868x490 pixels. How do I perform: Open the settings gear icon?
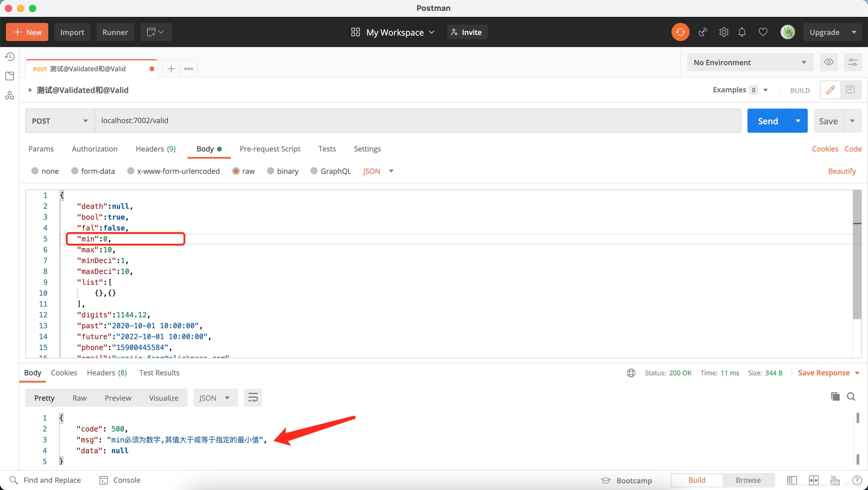point(723,32)
